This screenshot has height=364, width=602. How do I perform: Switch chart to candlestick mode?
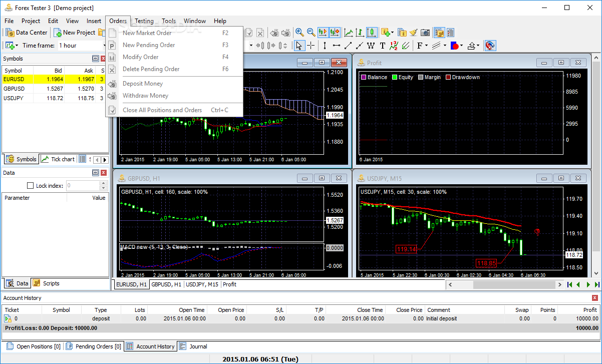click(372, 33)
